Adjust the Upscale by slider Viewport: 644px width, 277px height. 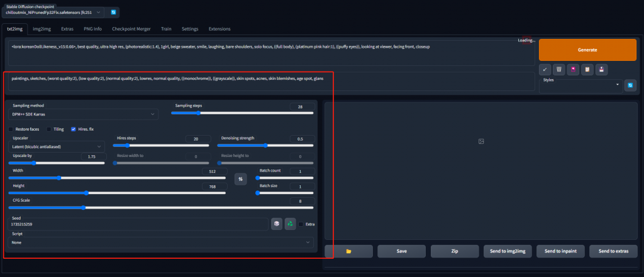click(x=56, y=163)
